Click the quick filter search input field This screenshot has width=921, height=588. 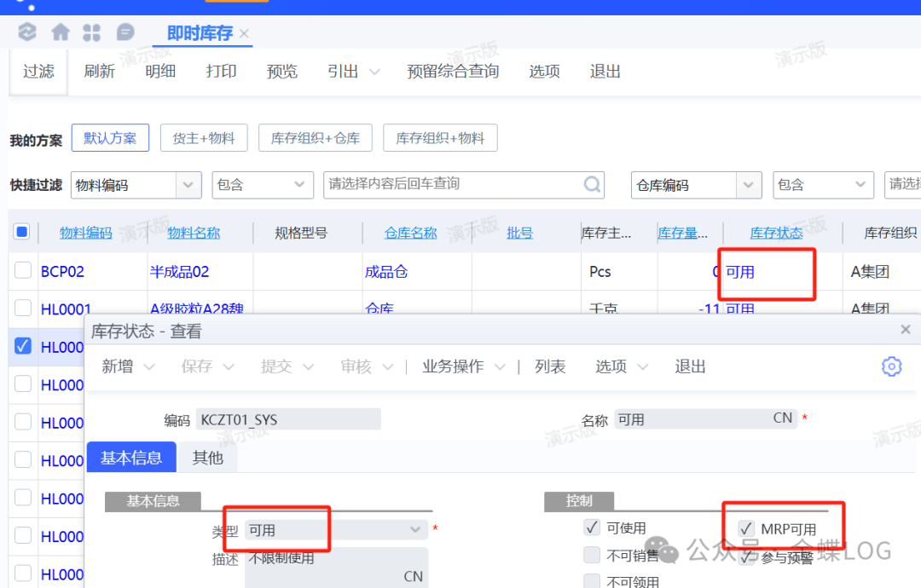(x=452, y=184)
